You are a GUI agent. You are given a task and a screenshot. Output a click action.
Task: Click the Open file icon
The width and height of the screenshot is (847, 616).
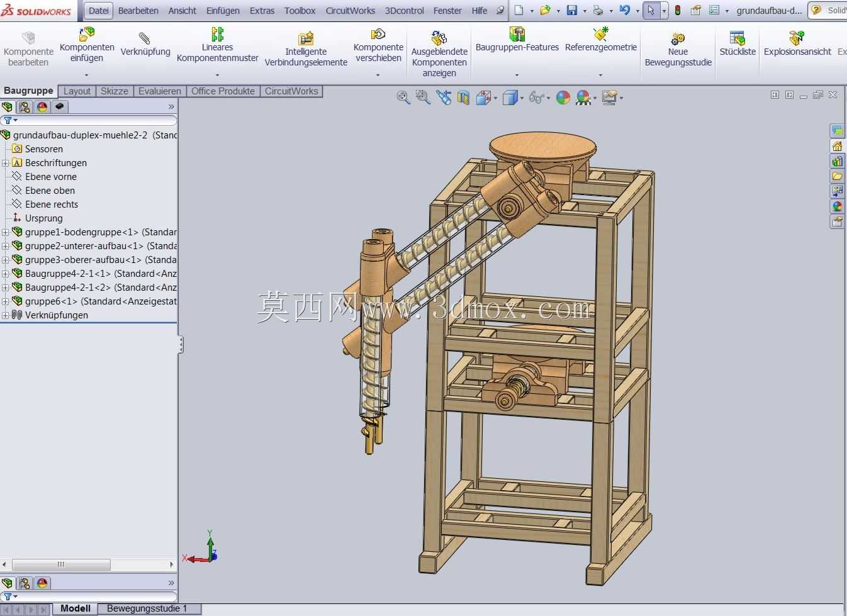(545, 10)
